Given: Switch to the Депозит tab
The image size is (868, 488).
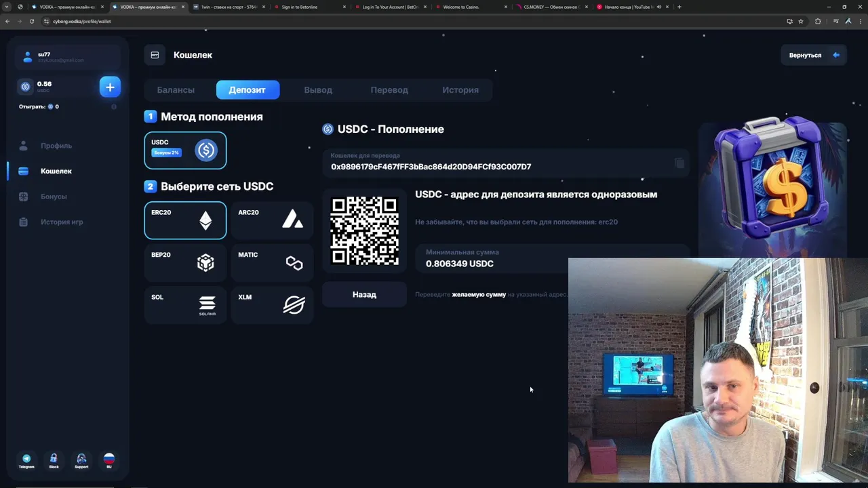Looking at the screenshot, I should click(248, 90).
